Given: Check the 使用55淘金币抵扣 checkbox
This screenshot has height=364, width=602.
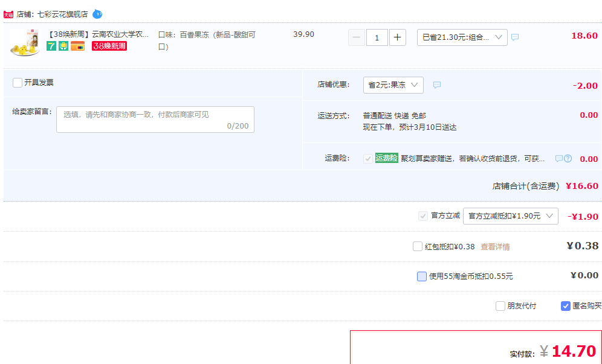Looking at the screenshot, I should pyautogui.click(x=421, y=276).
